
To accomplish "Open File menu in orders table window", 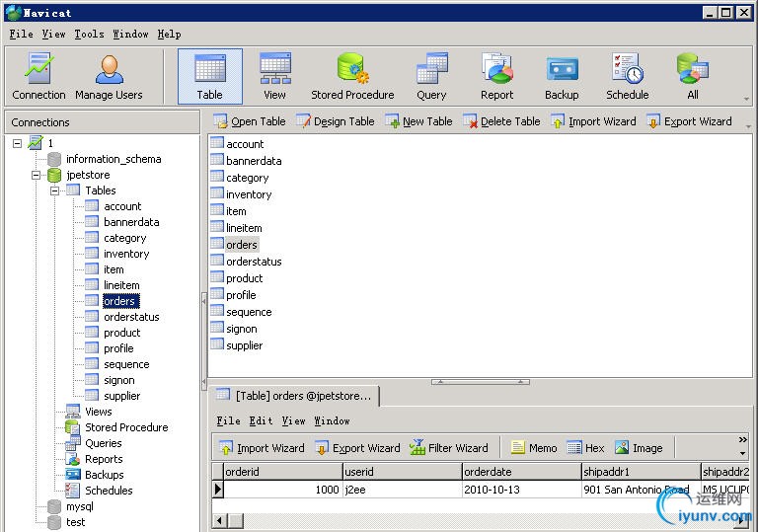I will click(x=228, y=421).
